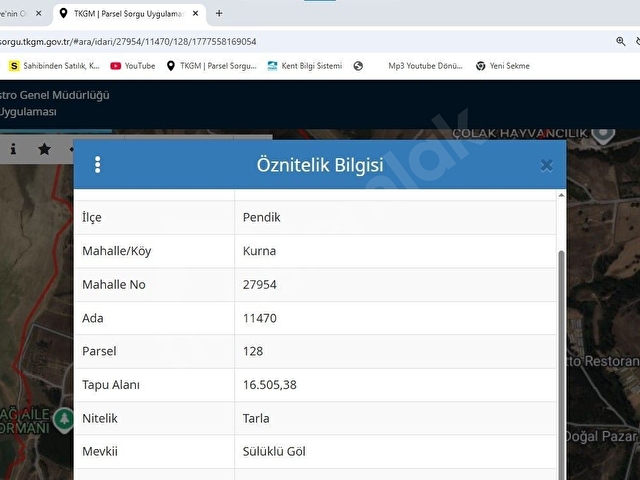Click the attribute table scrollbar thumb

[x=561, y=363]
